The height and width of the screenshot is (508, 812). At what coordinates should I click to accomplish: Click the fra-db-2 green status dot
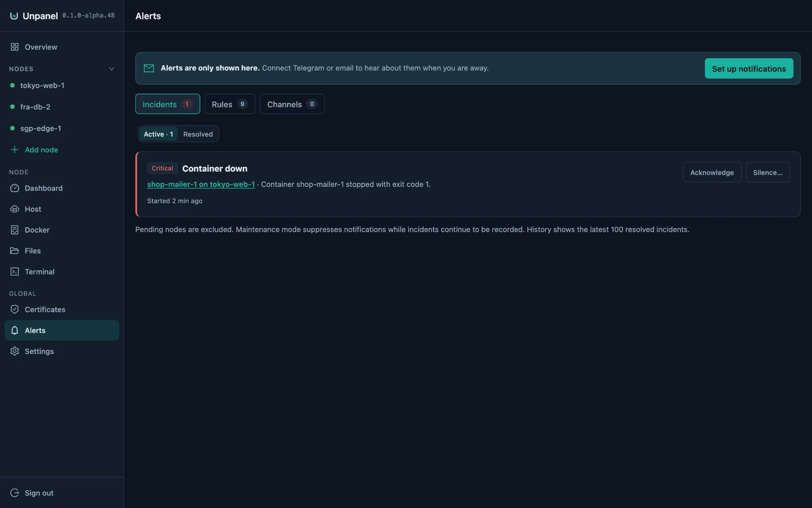click(x=12, y=107)
